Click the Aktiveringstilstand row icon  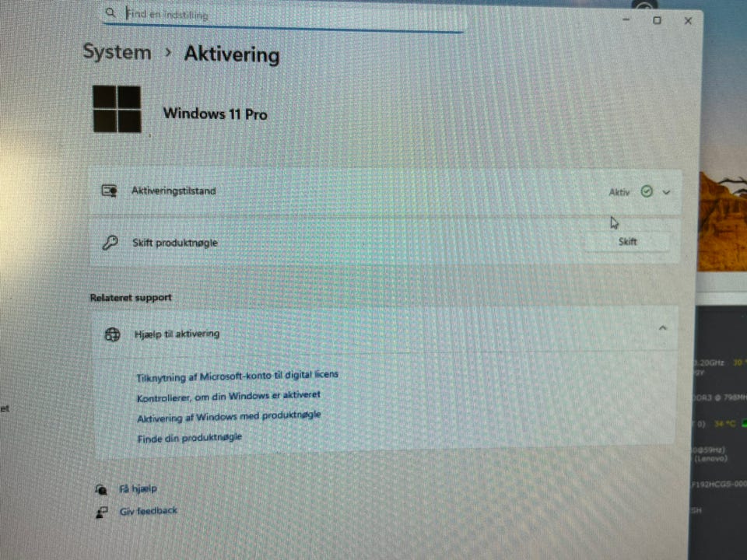point(110,191)
